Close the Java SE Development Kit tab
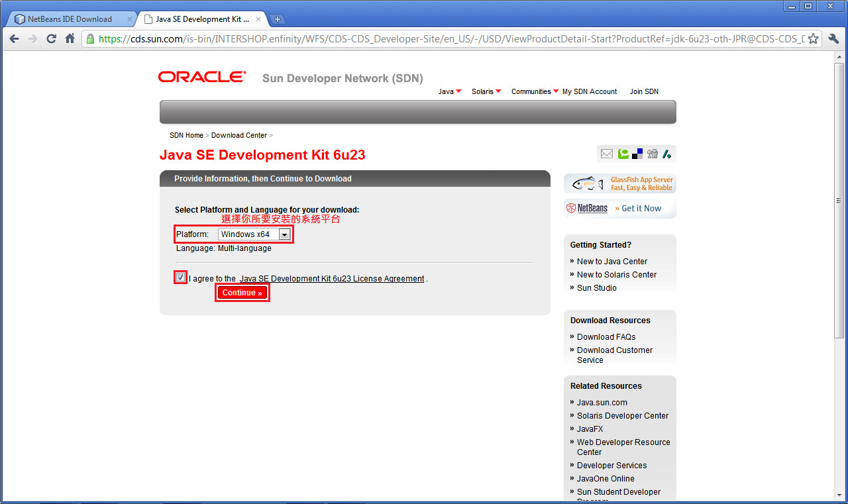Viewport: 848px width, 504px height. pos(260,19)
